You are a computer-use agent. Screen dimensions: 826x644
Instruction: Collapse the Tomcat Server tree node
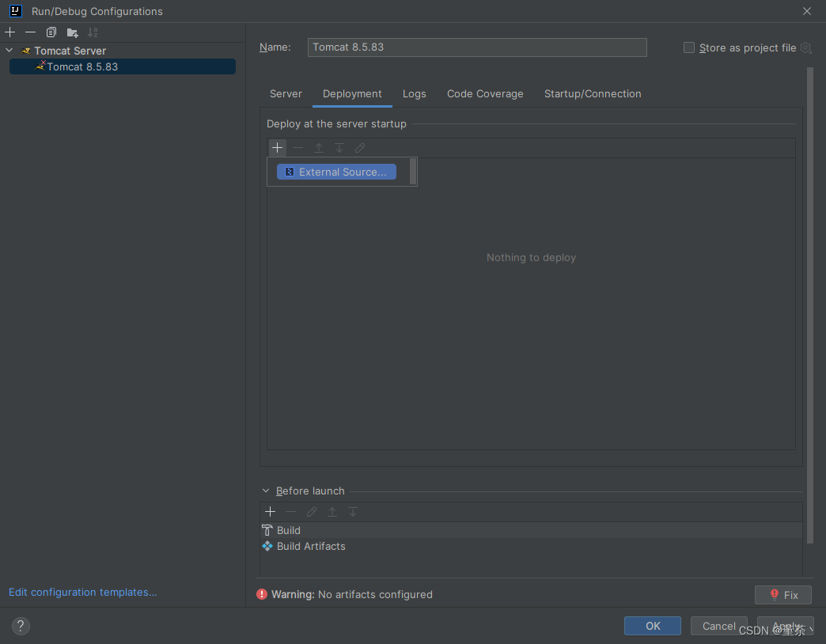coord(9,51)
